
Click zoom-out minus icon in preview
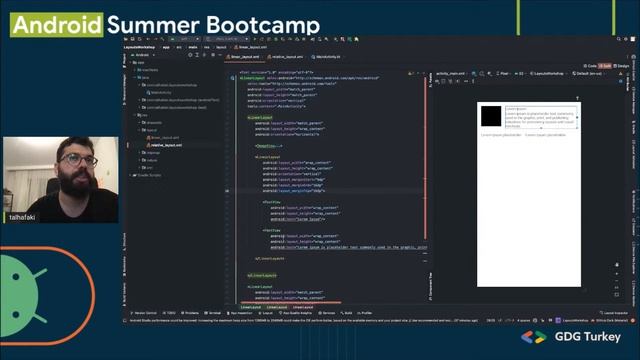pyautogui.click(x=617, y=281)
